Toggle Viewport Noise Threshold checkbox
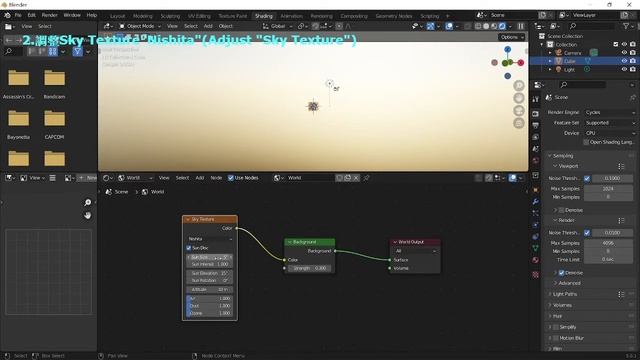 587,178
